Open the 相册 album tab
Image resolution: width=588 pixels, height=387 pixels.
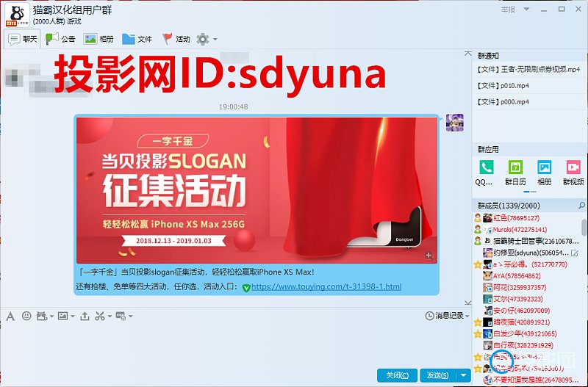[x=98, y=39]
